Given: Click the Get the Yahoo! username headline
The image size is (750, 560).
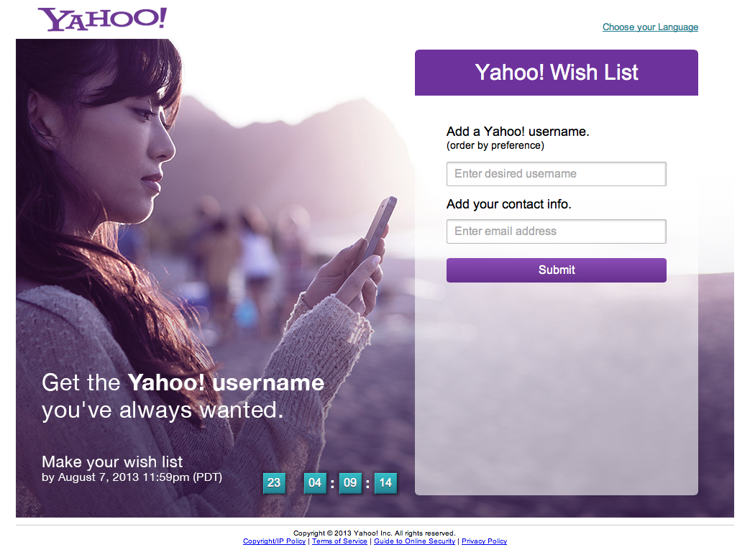Looking at the screenshot, I should (183, 396).
